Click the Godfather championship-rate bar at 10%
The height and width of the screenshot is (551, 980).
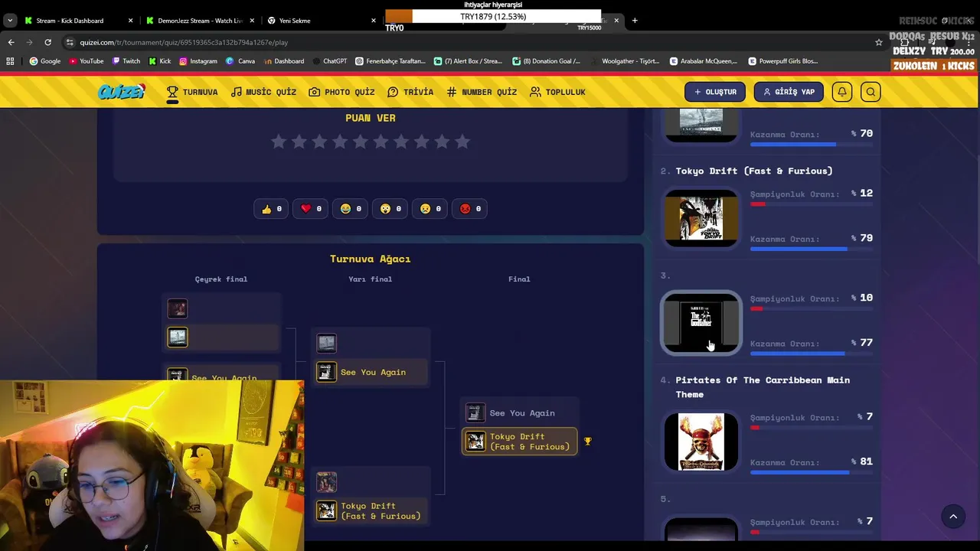click(812, 308)
